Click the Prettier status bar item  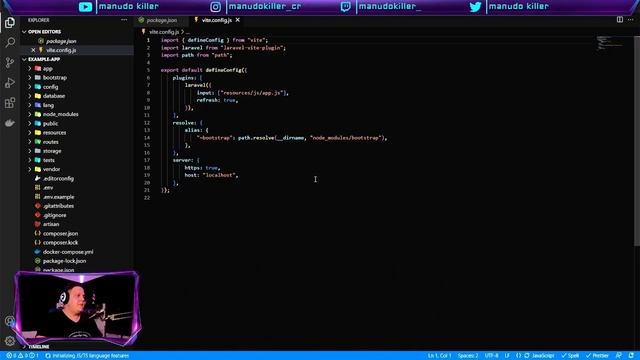click(x=597, y=356)
